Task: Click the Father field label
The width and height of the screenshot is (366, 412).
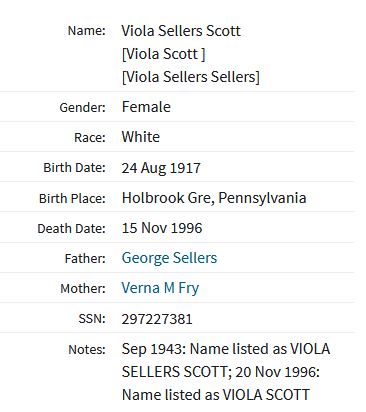Action: (x=85, y=259)
